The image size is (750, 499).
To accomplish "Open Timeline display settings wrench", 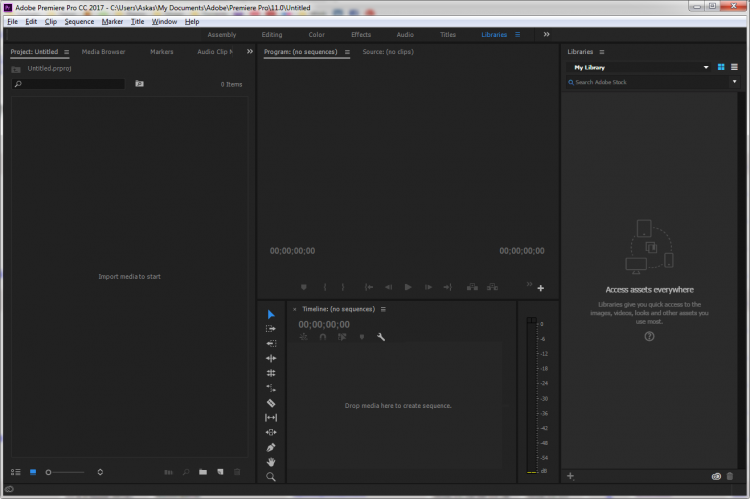I will tap(381, 337).
